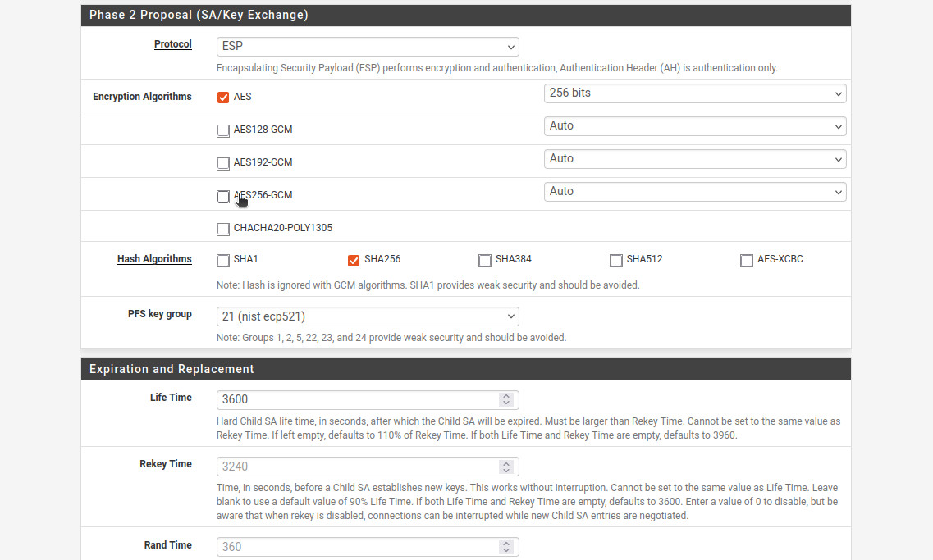Click the Rand Time input field
The height and width of the screenshot is (560, 933).
[357, 547]
